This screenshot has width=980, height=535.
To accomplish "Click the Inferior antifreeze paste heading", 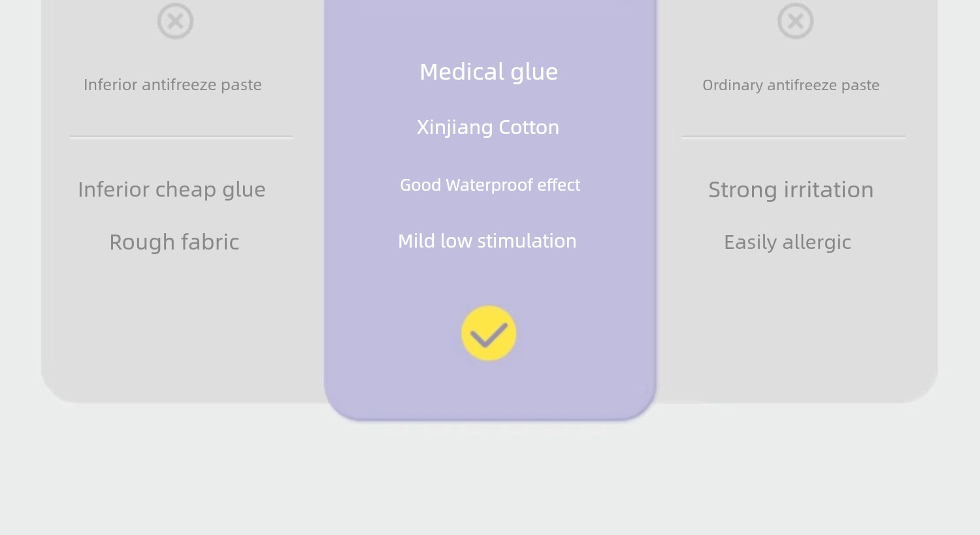I will 172,85.
